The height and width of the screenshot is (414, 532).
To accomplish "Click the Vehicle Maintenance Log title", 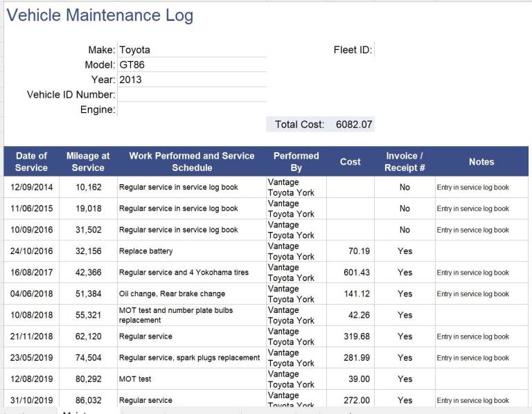I will (100, 15).
